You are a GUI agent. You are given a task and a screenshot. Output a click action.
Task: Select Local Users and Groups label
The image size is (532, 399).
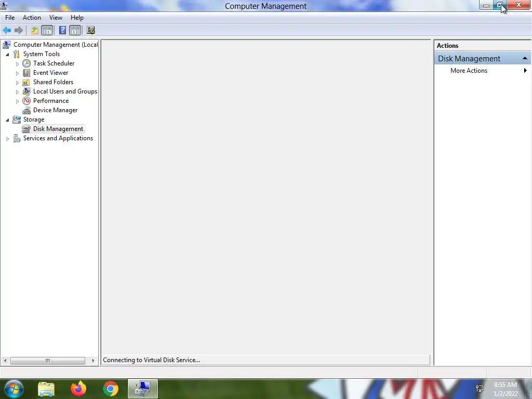[65, 91]
